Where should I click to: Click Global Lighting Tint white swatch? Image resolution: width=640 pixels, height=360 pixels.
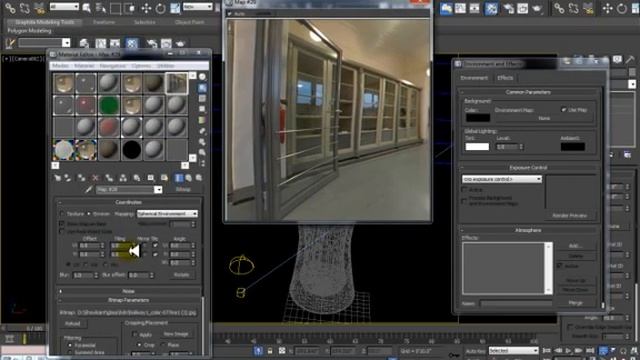pos(477,147)
